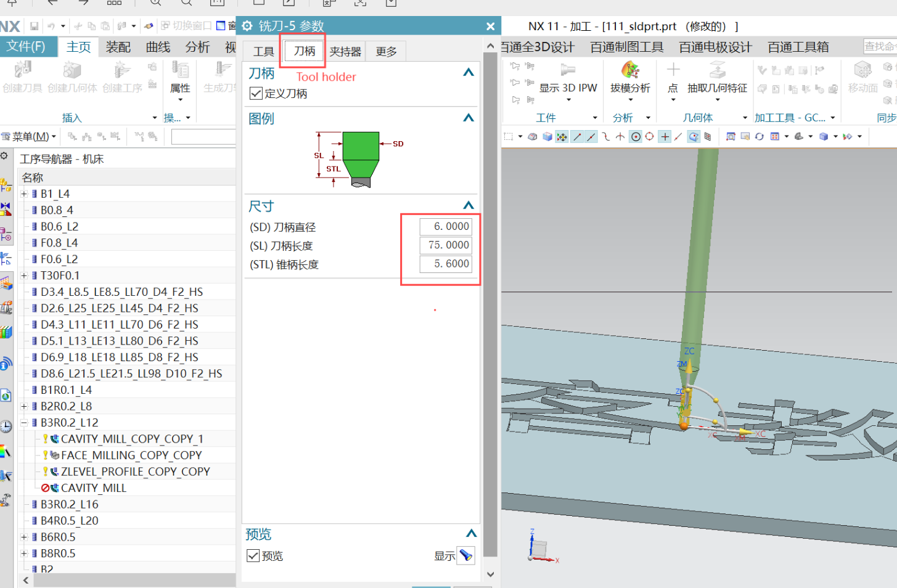Toggle the 定义刀柄 checkbox
The image size is (897, 588).
click(x=256, y=93)
